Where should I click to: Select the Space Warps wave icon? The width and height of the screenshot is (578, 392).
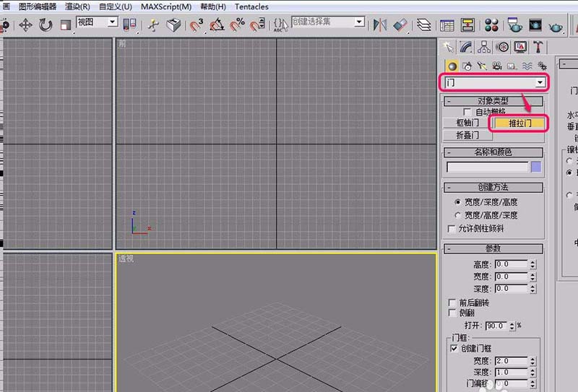coord(527,66)
